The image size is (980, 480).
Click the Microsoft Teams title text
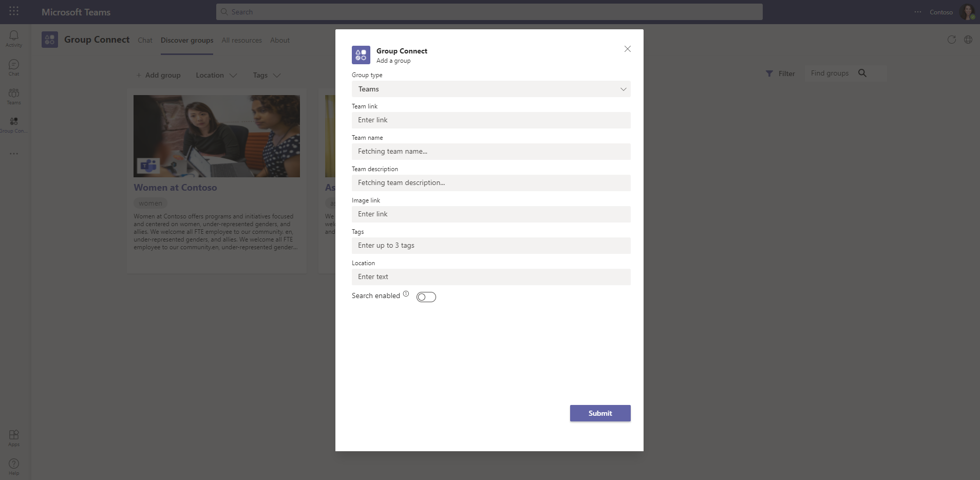click(x=76, y=12)
